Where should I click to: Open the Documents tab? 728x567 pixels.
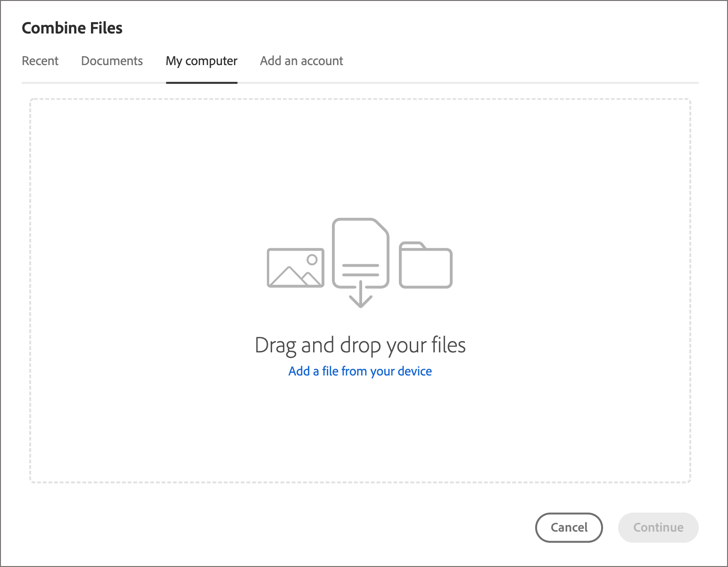tap(112, 61)
